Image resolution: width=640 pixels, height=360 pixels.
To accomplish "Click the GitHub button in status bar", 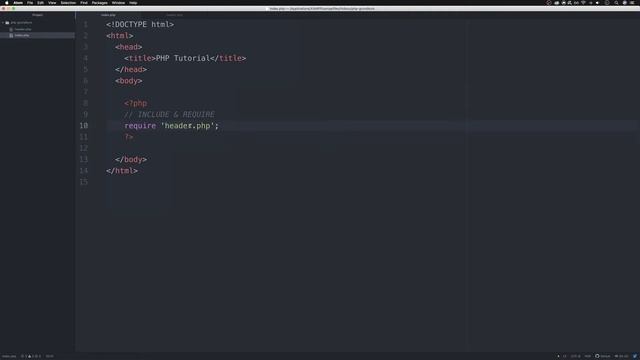I will [603, 356].
